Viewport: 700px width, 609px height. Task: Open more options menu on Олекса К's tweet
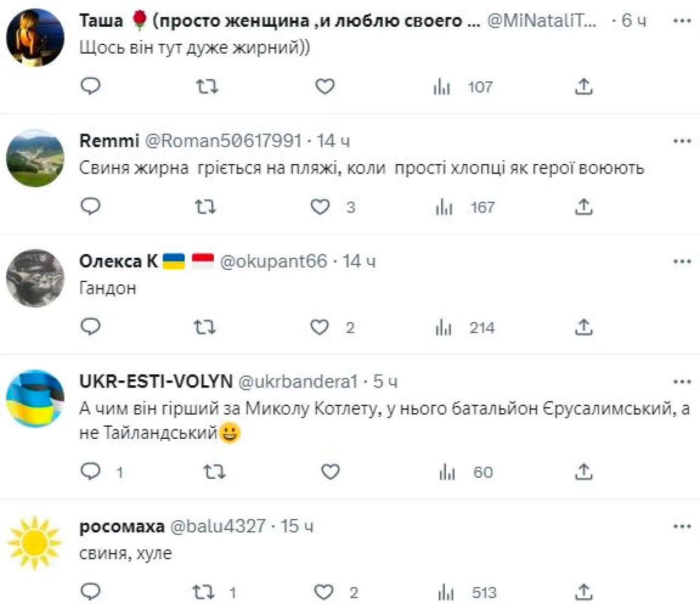pos(682,262)
